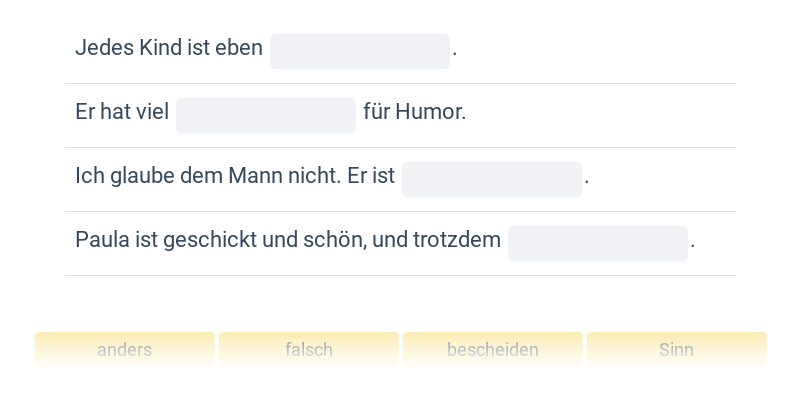
Task: Click the text "Er hat viel"
Action: pos(122,112)
